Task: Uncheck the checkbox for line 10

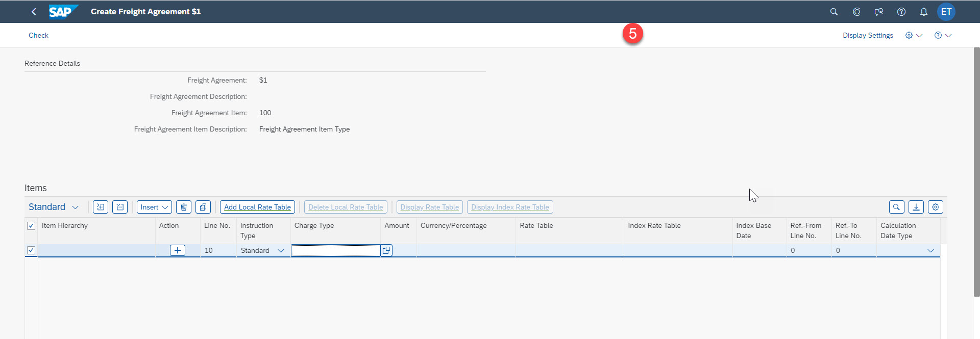Action: 31,250
